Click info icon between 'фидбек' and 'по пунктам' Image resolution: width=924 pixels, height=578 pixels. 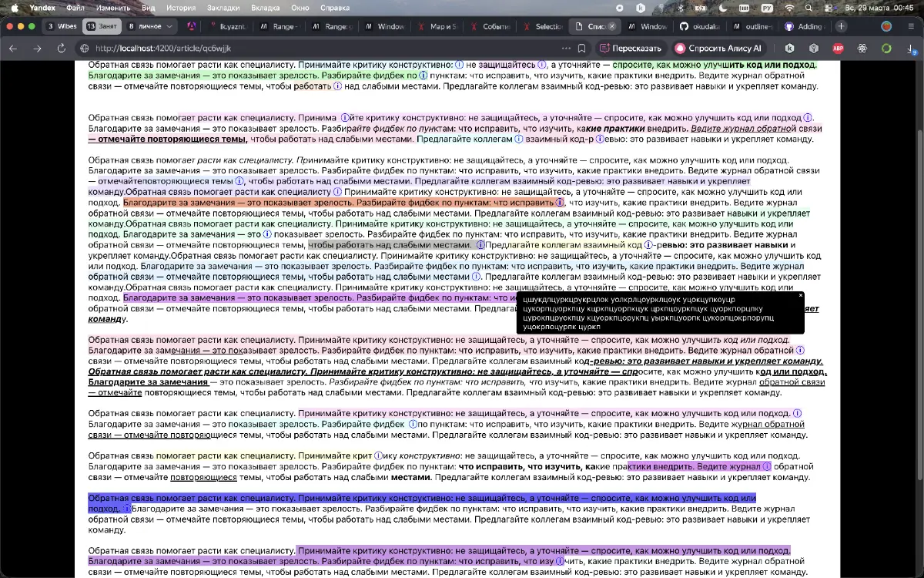click(x=413, y=424)
